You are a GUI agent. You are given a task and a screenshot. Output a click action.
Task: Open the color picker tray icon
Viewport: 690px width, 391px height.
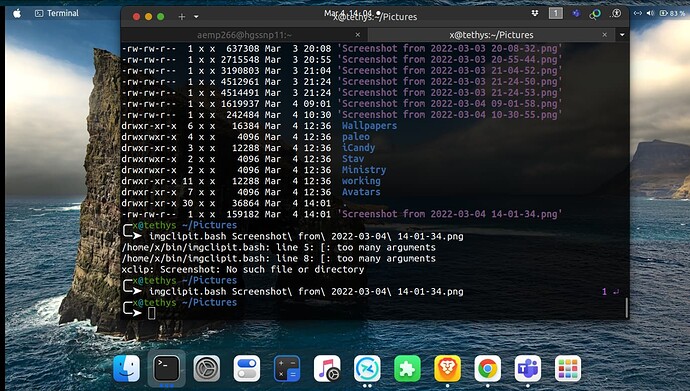click(x=595, y=14)
